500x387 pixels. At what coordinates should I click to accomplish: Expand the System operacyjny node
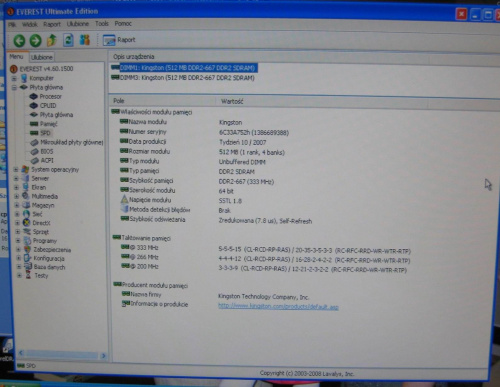pyautogui.click(x=15, y=170)
